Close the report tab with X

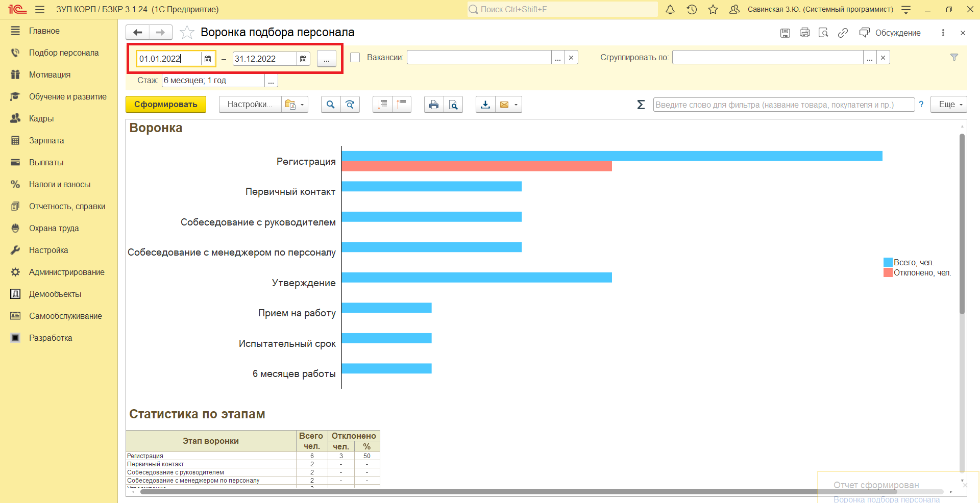[x=963, y=33]
